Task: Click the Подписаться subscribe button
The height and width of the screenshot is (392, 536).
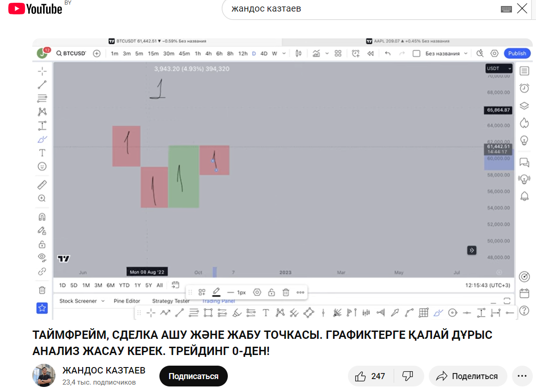Action: tap(194, 376)
